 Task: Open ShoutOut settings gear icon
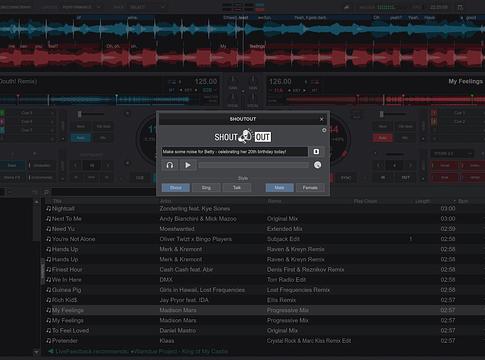[324, 130]
